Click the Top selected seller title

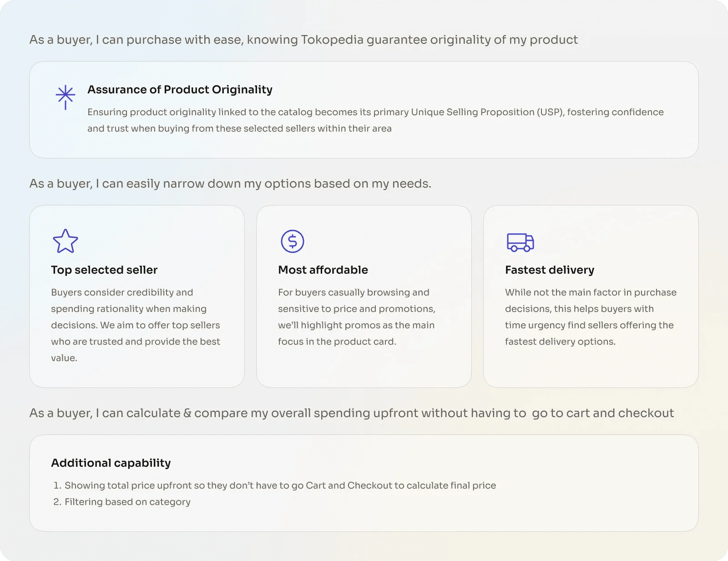104,270
